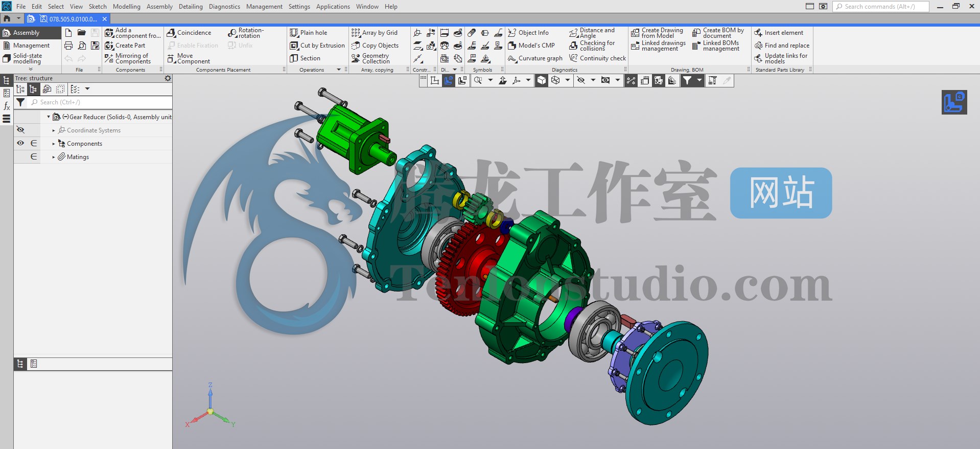Open Tree structure panel settings gear
Viewport: 980px width, 449px height.
point(168,78)
